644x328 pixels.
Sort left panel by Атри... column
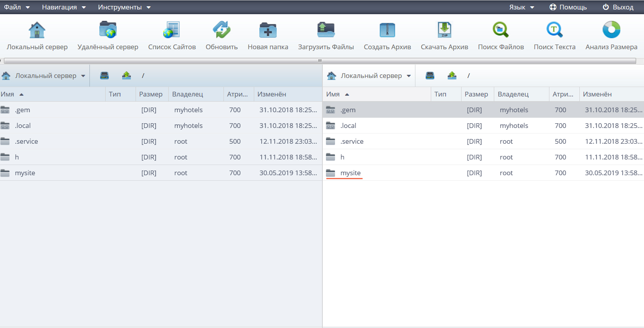coord(239,94)
